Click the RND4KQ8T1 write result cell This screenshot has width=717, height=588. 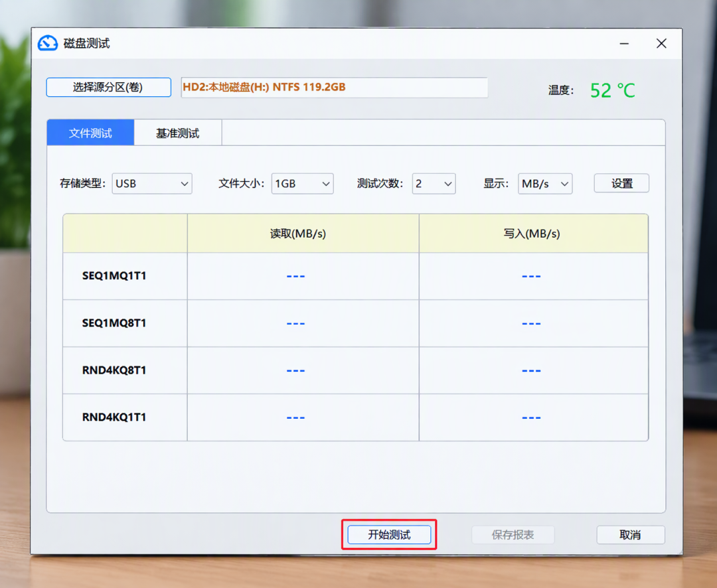533,370
